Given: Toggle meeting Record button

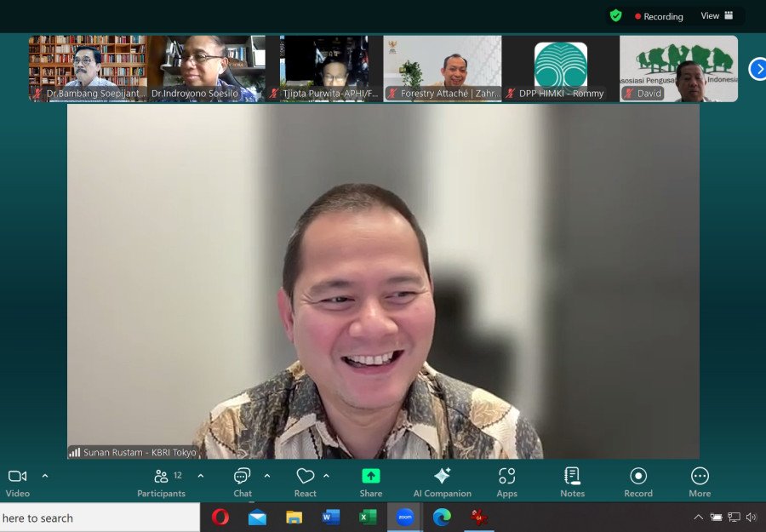Looking at the screenshot, I should tap(638, 482).
